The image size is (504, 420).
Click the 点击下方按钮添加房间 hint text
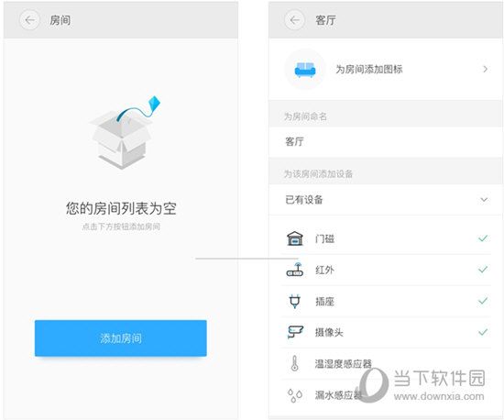121,227
